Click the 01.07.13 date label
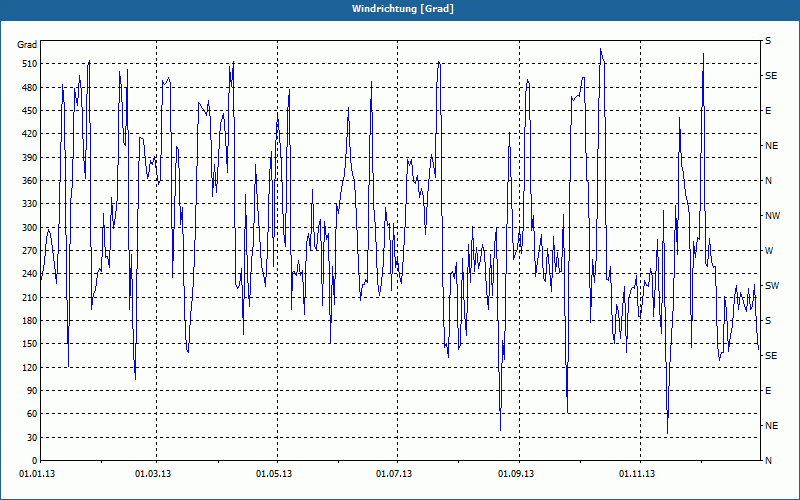Image resolution: width=800 pixels, height=500 pixels. (394, 474)
